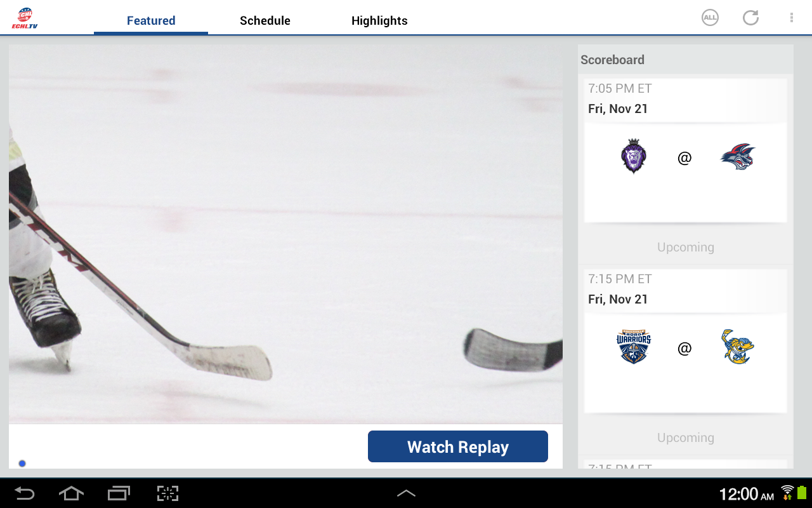The height and width of the screenshot is (508, 812).
Task: Open the three-dot overflow menu
Action: pos(792,18)
